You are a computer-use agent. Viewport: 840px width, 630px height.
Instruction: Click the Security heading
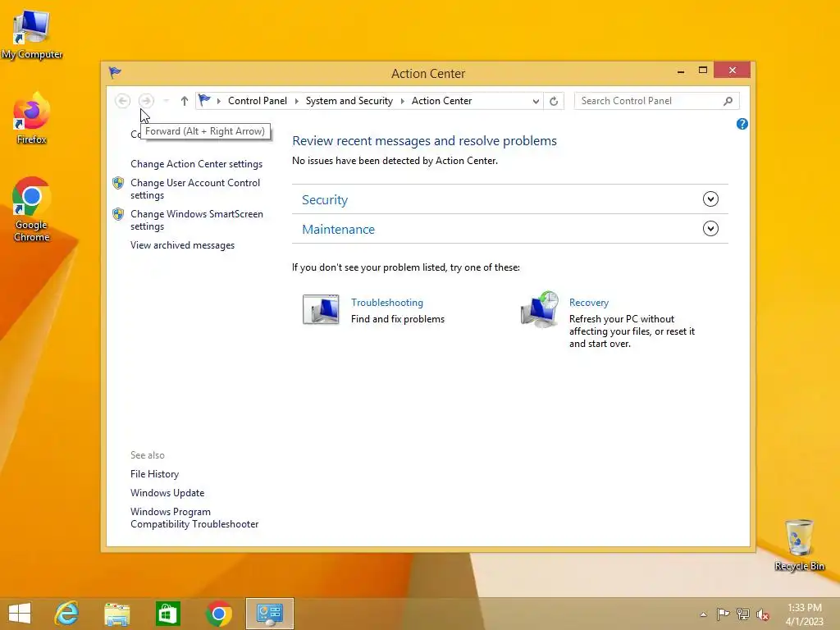[x=325, y=200]
